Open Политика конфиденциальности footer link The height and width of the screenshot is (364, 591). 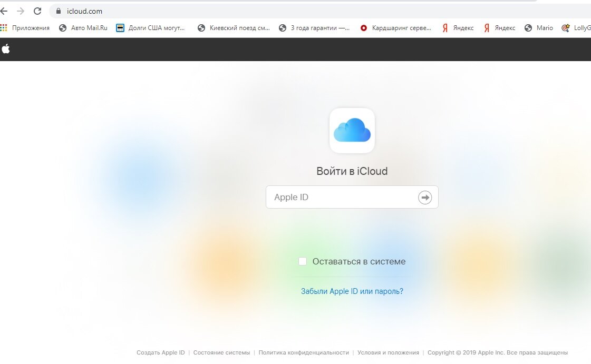click(x=304, y=353)
